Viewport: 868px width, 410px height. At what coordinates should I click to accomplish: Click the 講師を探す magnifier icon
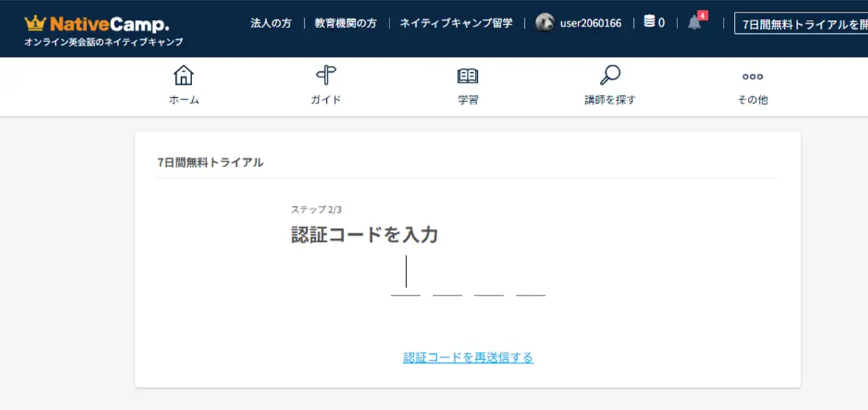pyautogui.click(x=610, y=75)
